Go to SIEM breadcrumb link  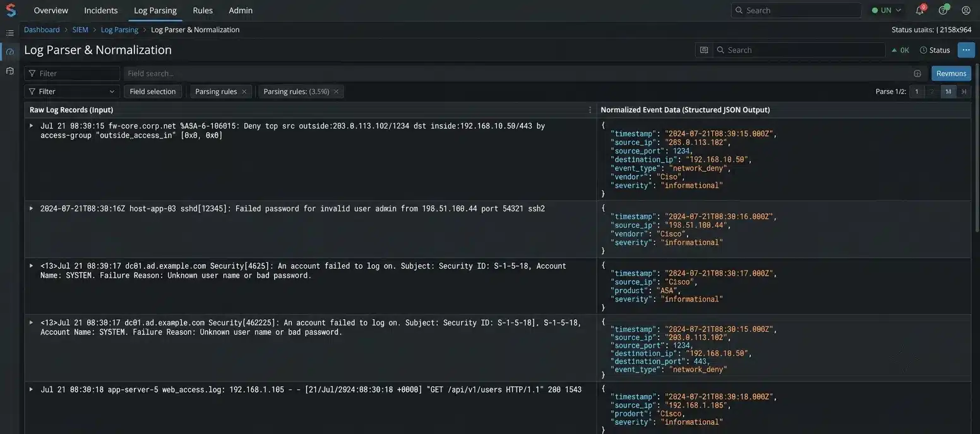(80, 30)
